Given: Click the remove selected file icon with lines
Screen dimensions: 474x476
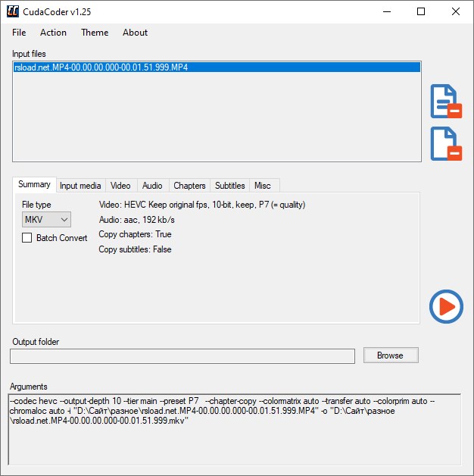Looking at the screenshot, I should tap(446, 102).
